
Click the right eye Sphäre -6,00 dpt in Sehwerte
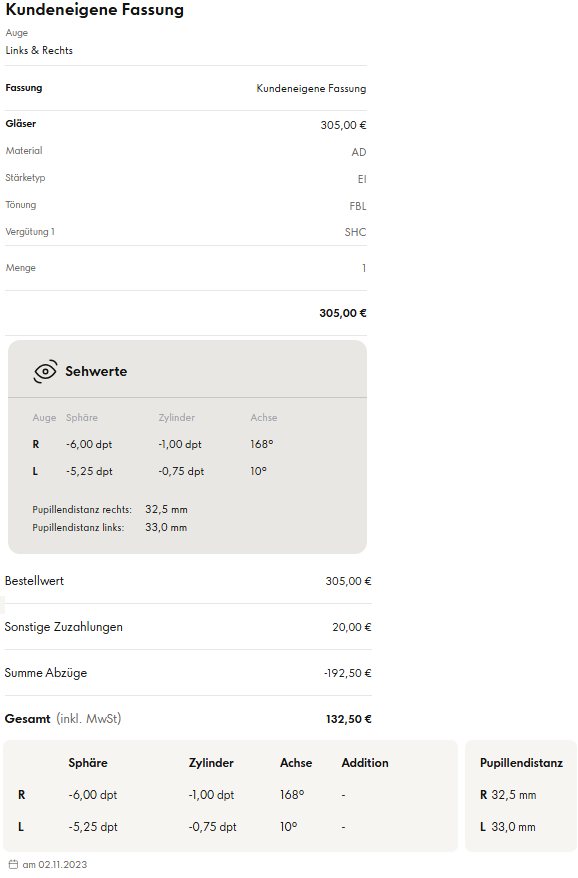coord(89,445)
